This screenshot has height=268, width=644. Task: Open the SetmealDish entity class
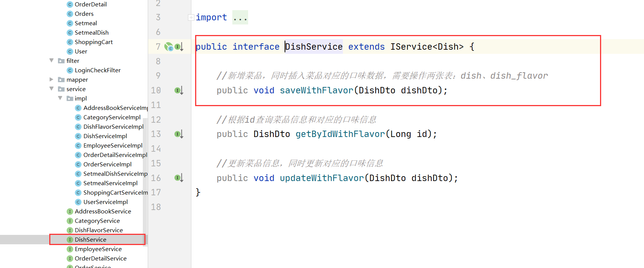tap(91, 33)
